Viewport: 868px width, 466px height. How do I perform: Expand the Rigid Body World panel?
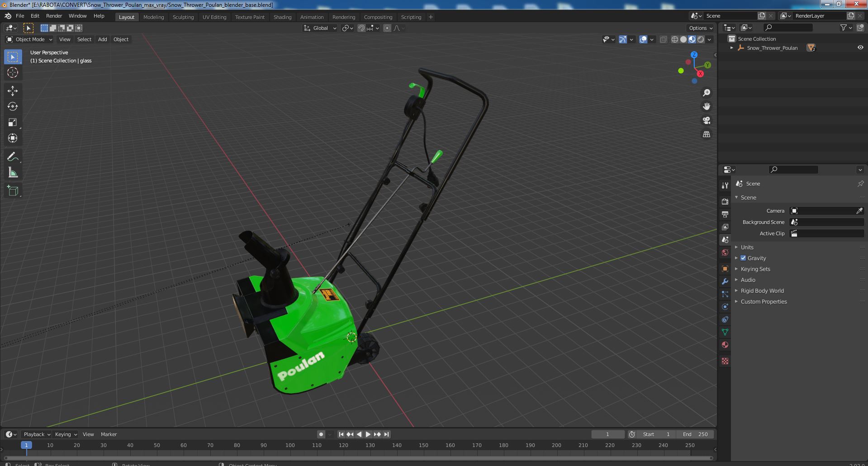coord(762,290)
